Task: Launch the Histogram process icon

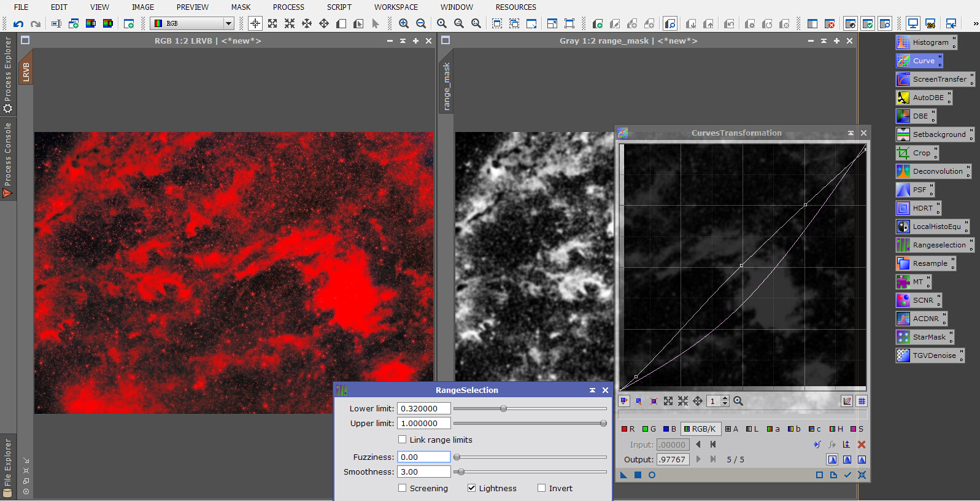Action: click(926, 42)
